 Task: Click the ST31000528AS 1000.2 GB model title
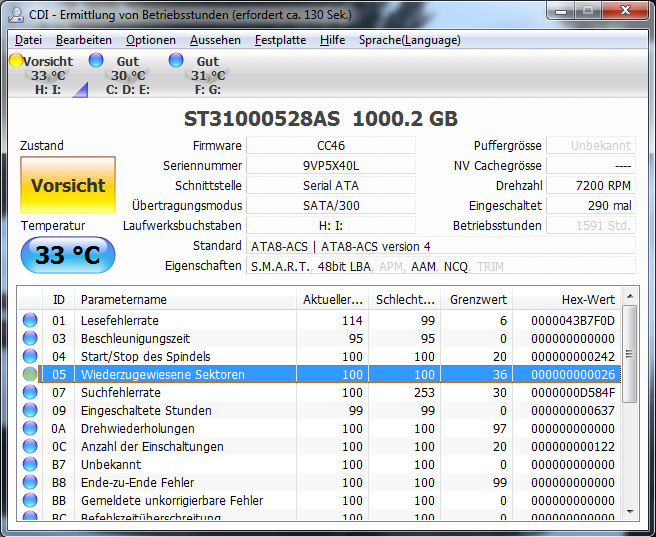[x=321, y=119]
